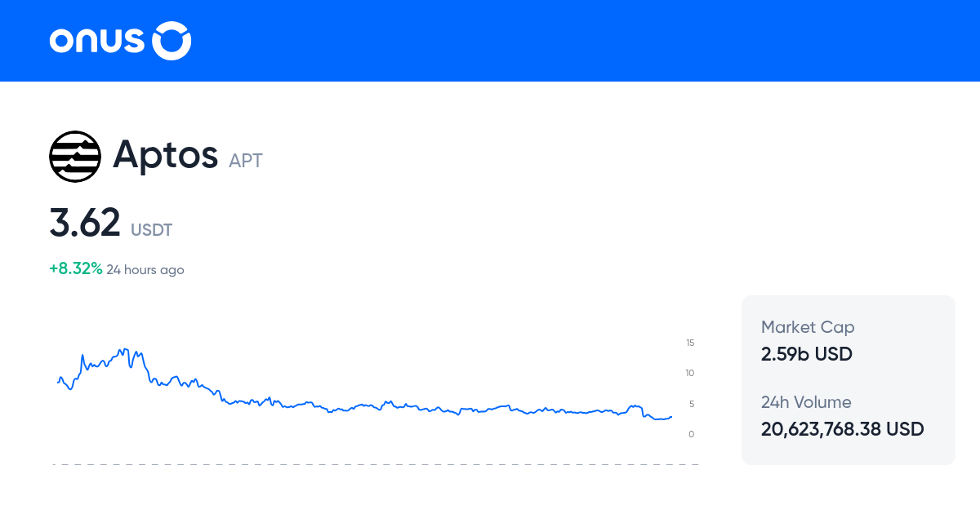Select the USDT currency label
The height and width of the screenshot is (514, 980).
151,230
